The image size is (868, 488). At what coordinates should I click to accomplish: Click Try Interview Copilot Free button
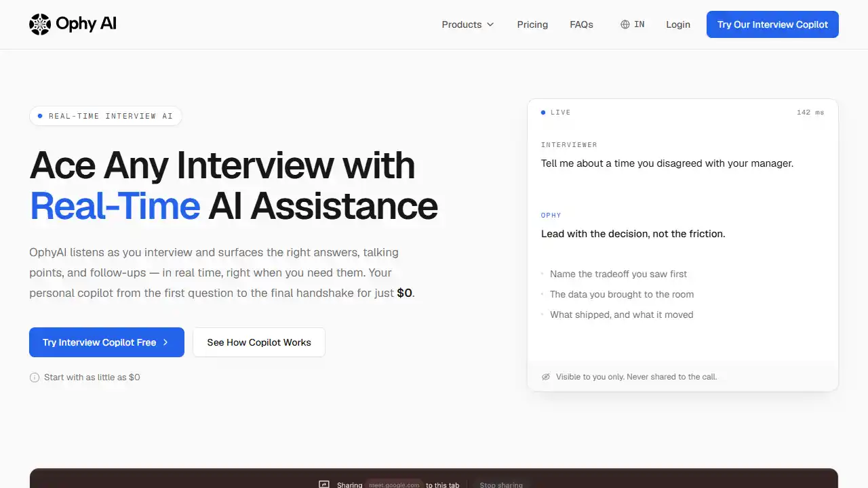[106, 342]
